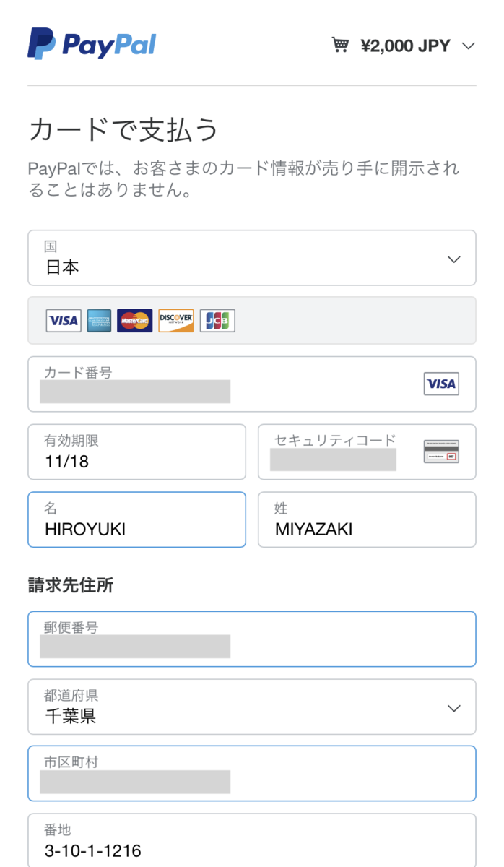The height and width of the screenshot is (867, 504).
Task: Open the 都道府県 dropdown showing 千葉県
Action: tap(252, 707)
